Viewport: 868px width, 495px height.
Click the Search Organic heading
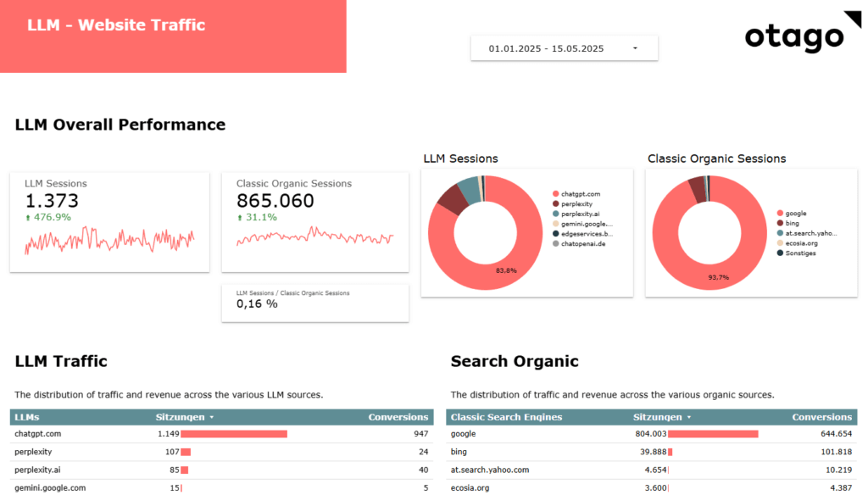(x=515, y=361)
